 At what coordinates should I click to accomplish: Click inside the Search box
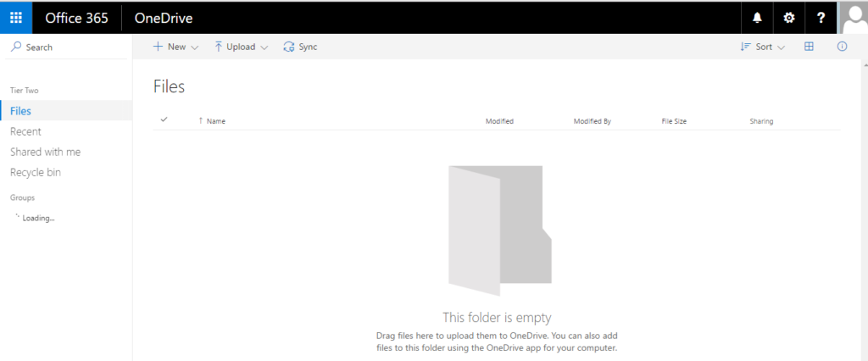[x=68, y=47]
